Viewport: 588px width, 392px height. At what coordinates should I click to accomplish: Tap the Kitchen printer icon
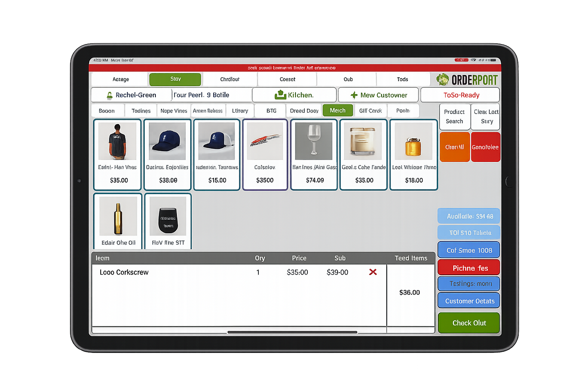(280, 95)
